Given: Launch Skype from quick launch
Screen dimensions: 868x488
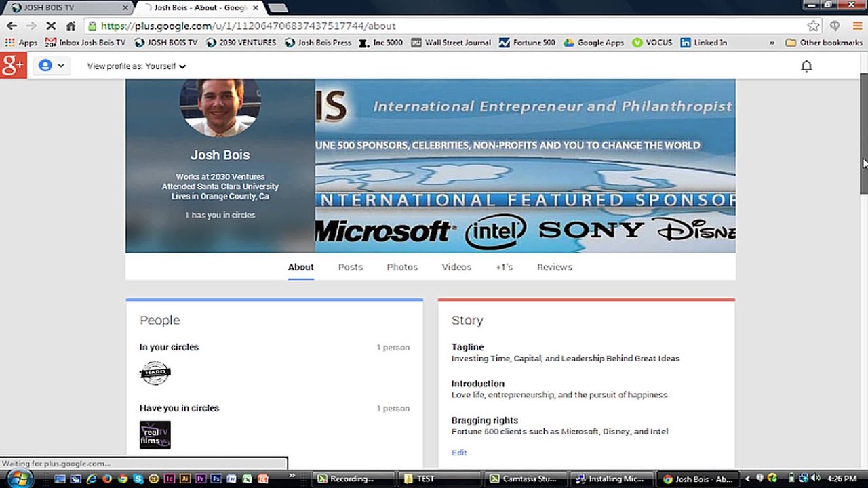Looking at the screenshot, I should [138, 479].
